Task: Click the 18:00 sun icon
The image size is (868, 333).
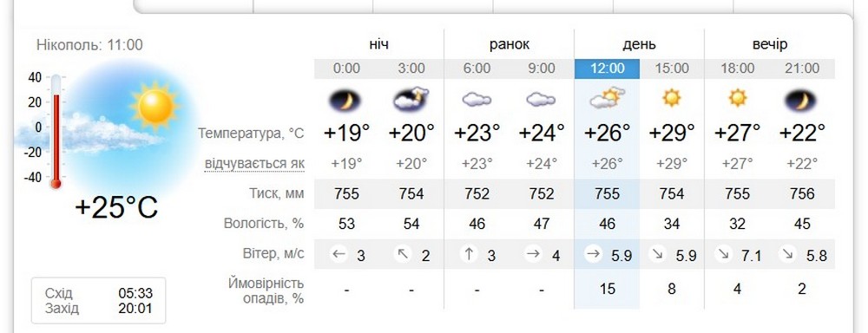Action: click(737, 98)
